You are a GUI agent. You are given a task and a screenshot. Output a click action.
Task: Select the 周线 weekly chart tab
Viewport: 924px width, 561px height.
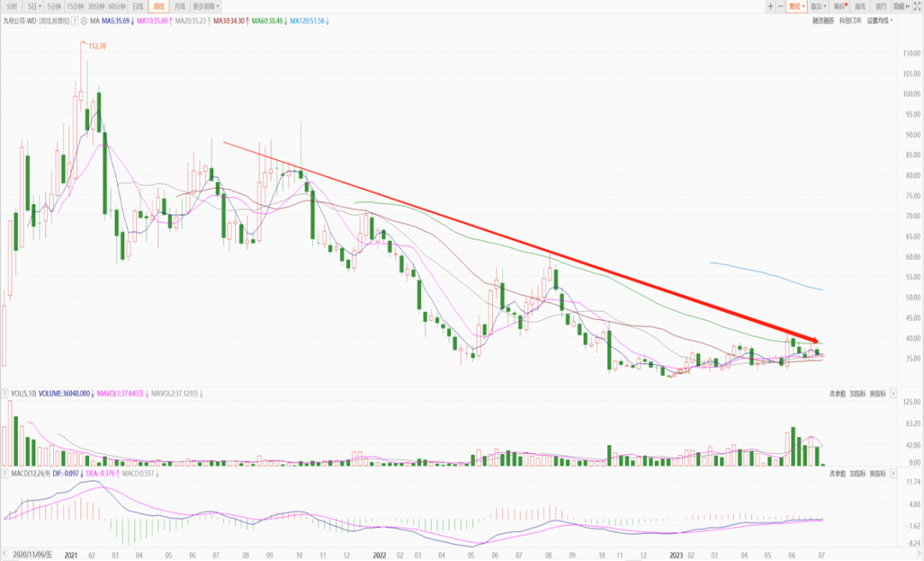158,7
